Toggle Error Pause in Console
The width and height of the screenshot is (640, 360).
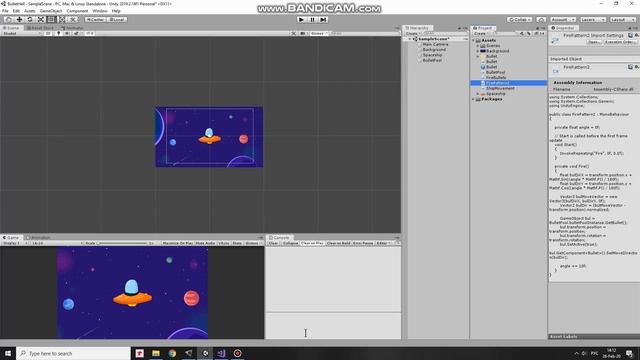(x=363, y=243)
